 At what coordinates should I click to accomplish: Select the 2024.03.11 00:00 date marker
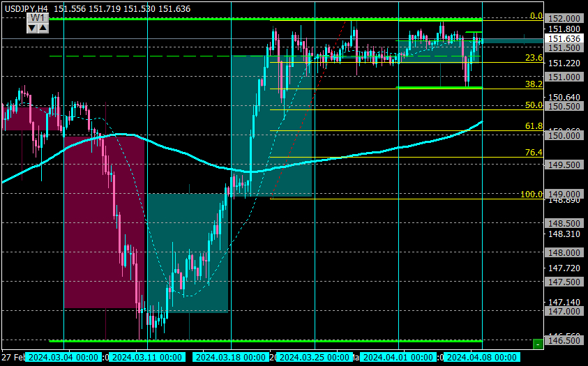pyautogui.click(x=147, y=357)
